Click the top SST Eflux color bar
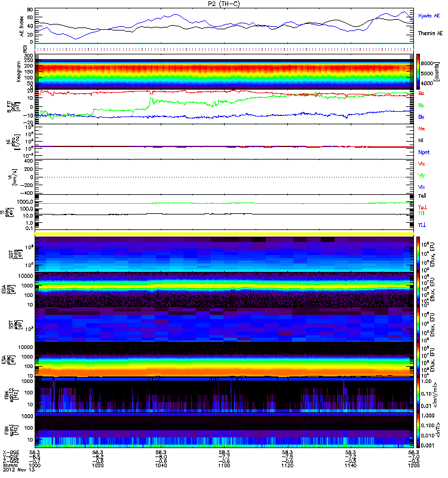 click(x=419, y=253)
